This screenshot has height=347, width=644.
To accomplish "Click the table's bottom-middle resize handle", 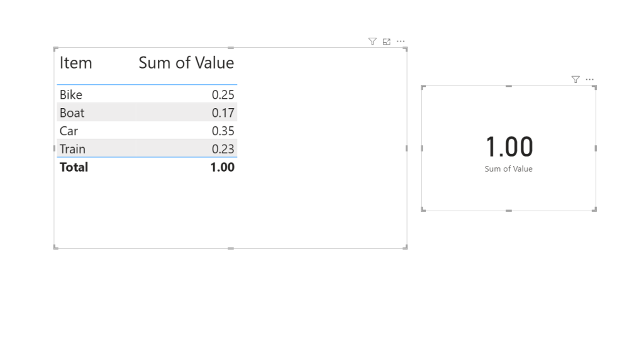I will point(230,248).
